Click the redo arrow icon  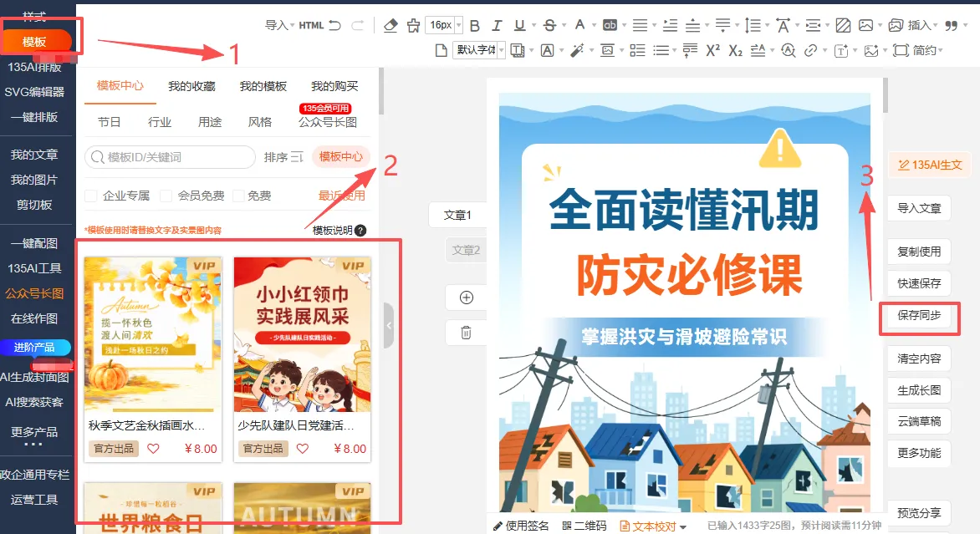click(358, 25)
